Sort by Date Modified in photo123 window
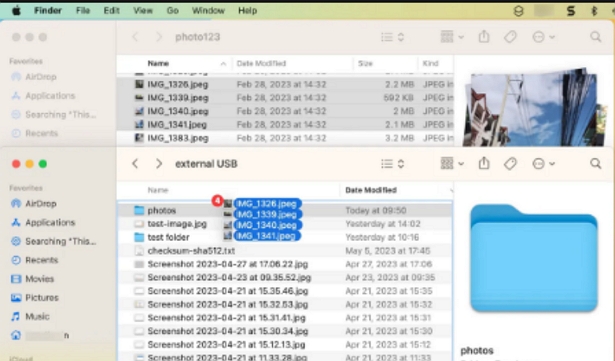 261,63
